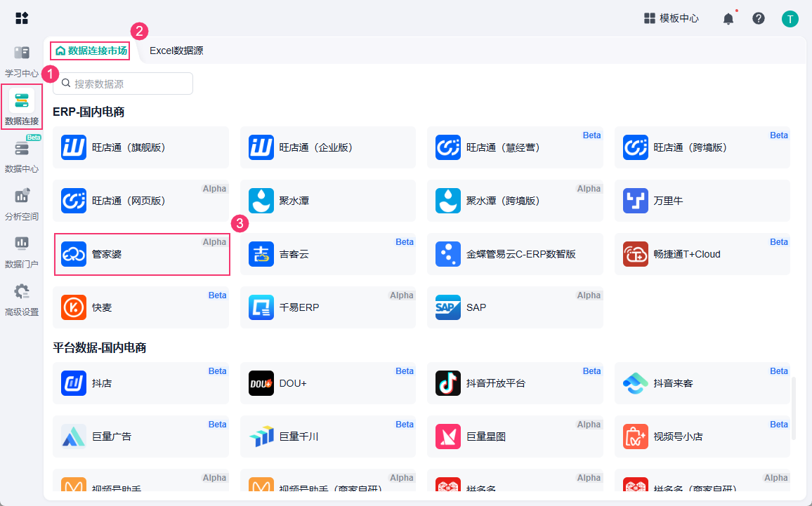Open help via the question mark icon
This screenshot has height=506, width=812.
click(x=758, y=19)
